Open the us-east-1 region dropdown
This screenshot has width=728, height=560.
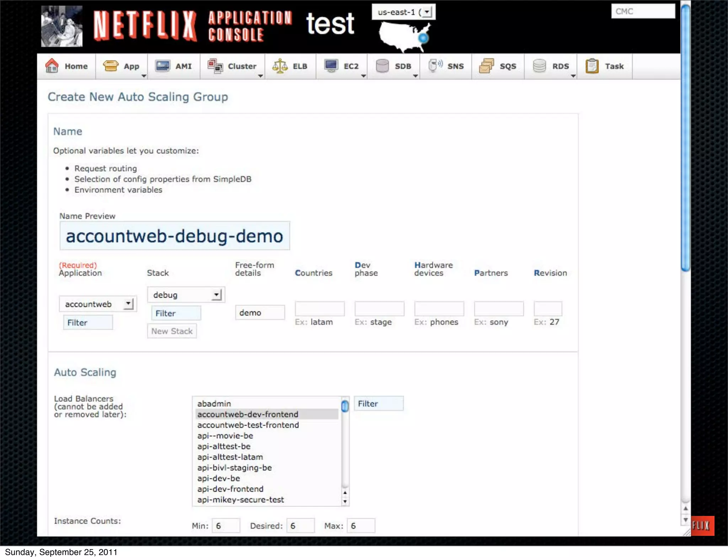pyautogui.click(x=403, y=12)
